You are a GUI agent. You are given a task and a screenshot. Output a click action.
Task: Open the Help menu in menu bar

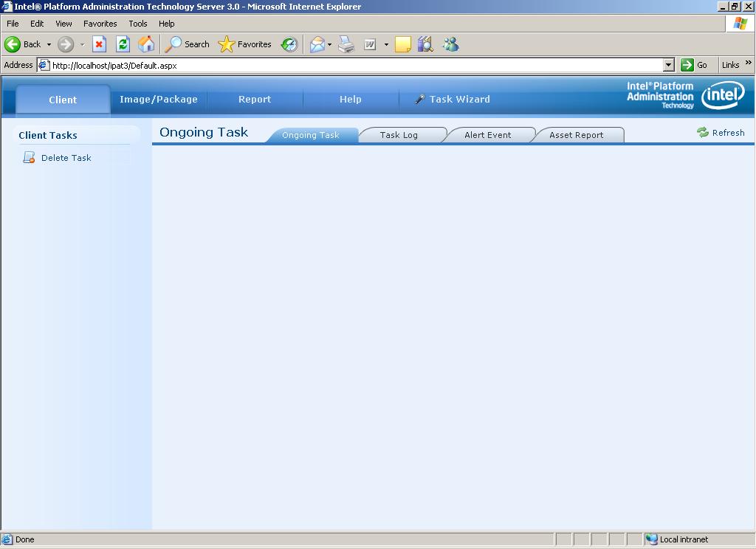click(x=166, y=24)
